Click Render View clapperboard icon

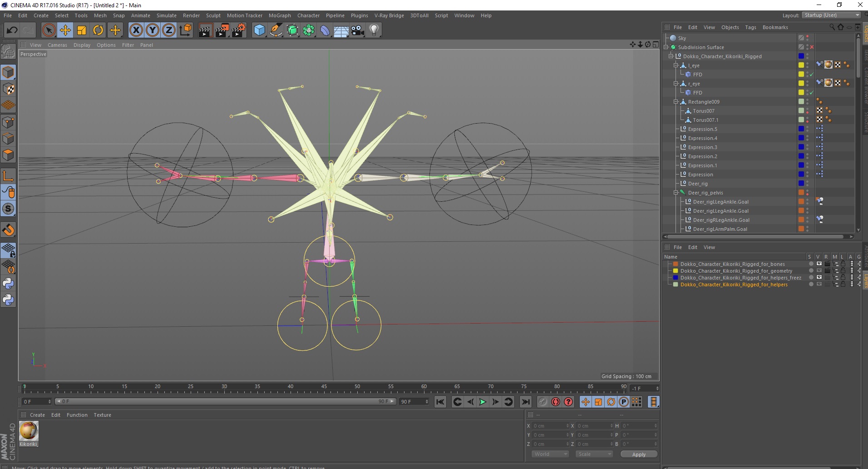pos(205,30)
